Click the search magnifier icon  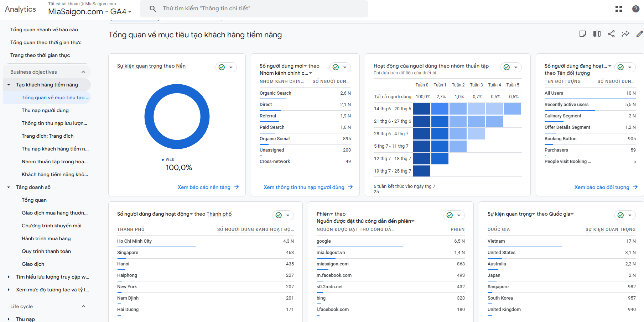pyautogui.click(x=153, y=9)
